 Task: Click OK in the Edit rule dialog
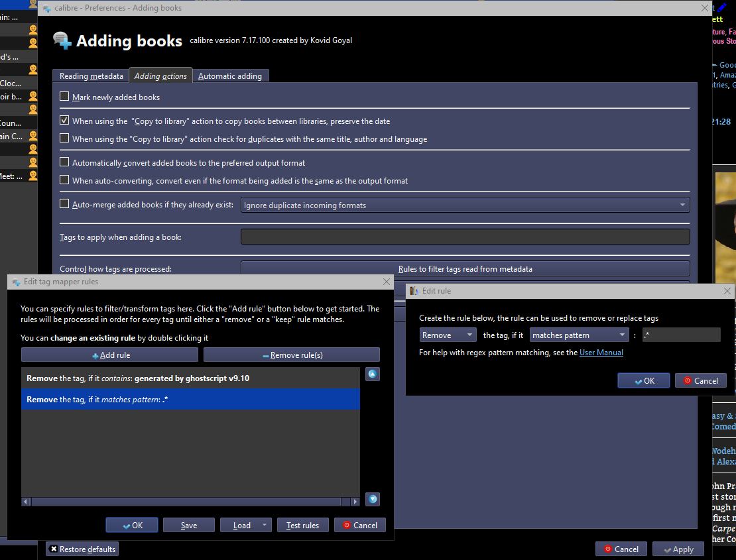click(x=644, y=381)
